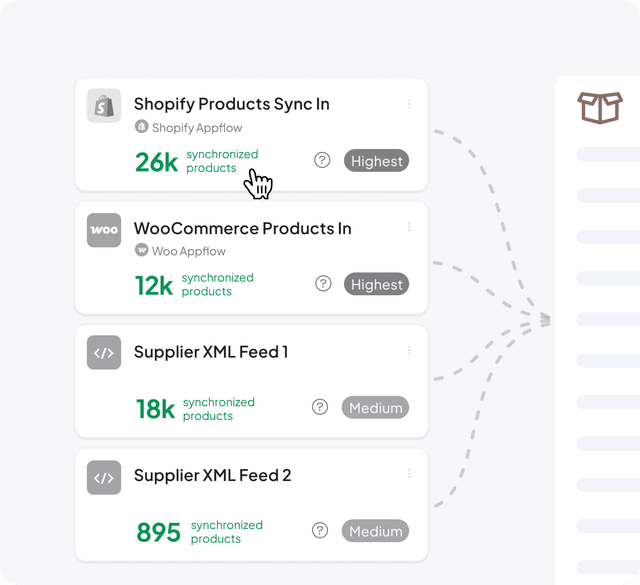The image size is (640, 585).
Task: Open more options menu for Supplier XML Feed 1
Action: tap(409, 350)
